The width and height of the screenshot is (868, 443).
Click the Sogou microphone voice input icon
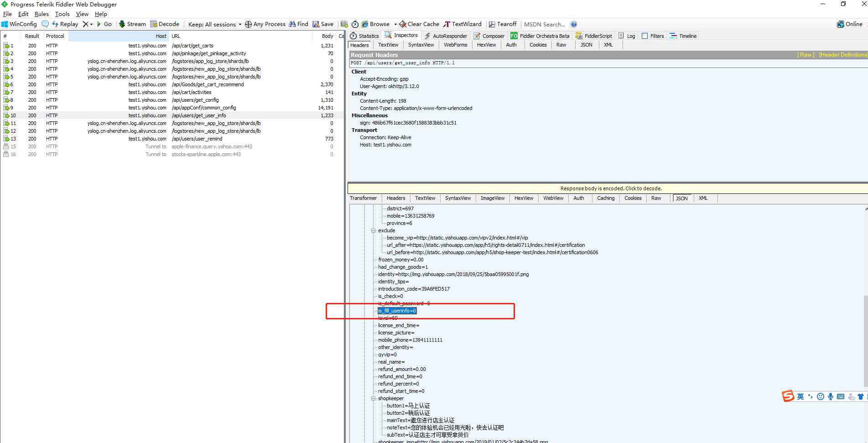click(831, 396)
